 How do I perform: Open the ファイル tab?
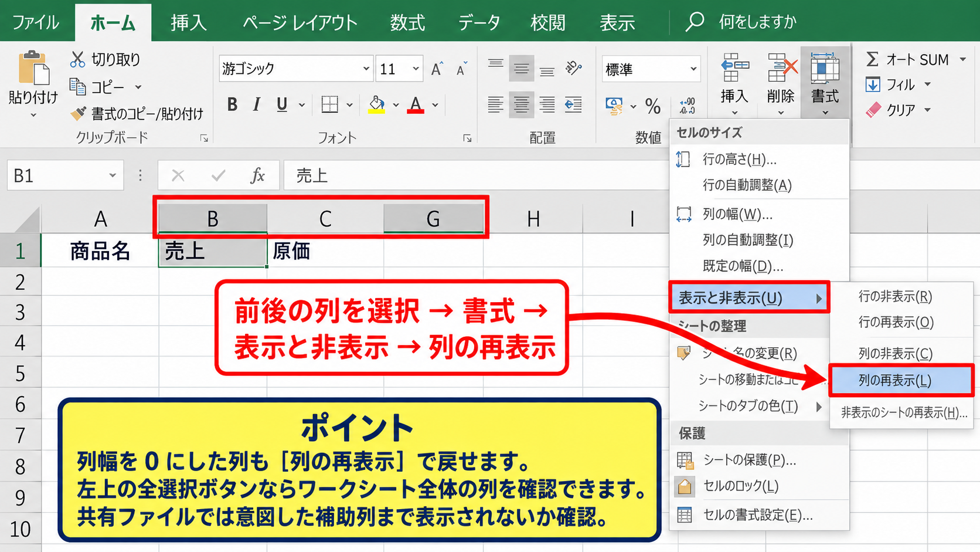click(x=35, y=22)
